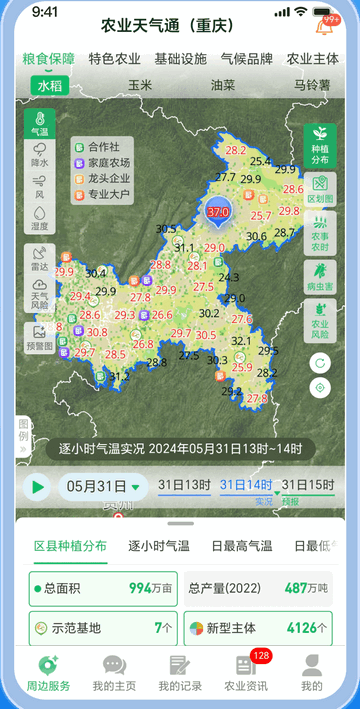Open the 农业风险 agricultural risk layer
The width and height of the screenshot is (360, 709).
pyautogui.click(x=320, y=320)
